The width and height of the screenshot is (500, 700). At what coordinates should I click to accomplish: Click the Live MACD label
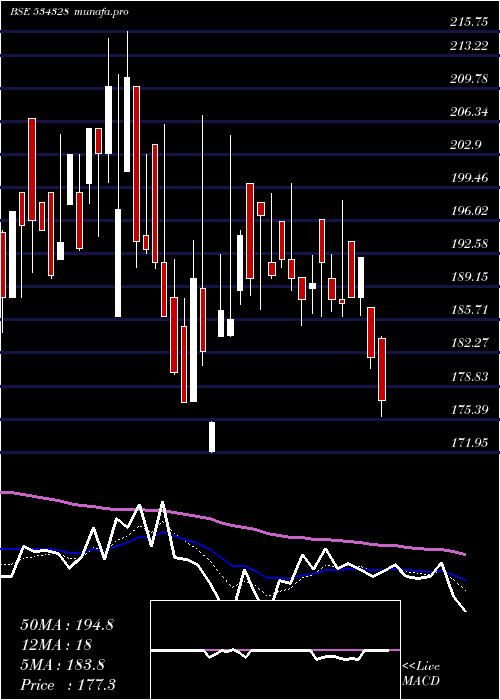tap(421, 674)
